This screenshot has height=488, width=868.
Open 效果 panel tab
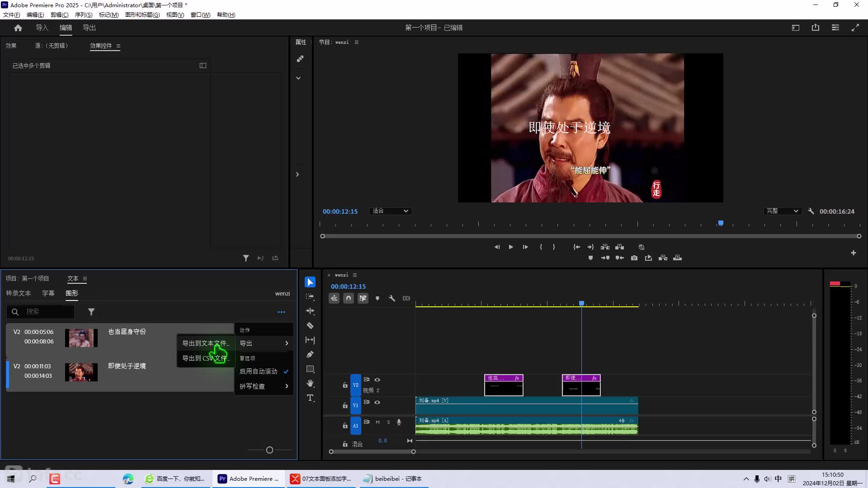click(x=11, y=46)
